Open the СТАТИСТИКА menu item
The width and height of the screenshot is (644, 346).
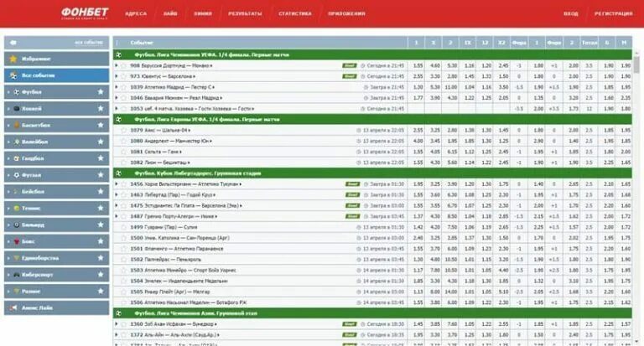click(x=295, y=13)
